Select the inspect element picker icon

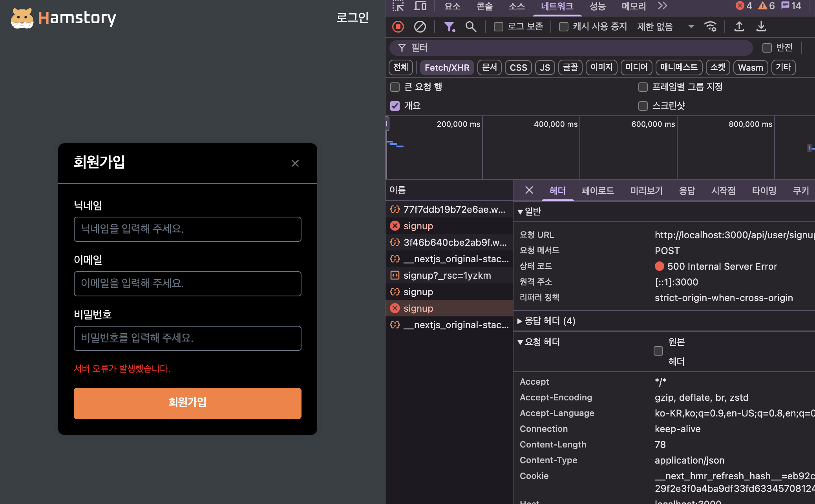tap(398, 6)
